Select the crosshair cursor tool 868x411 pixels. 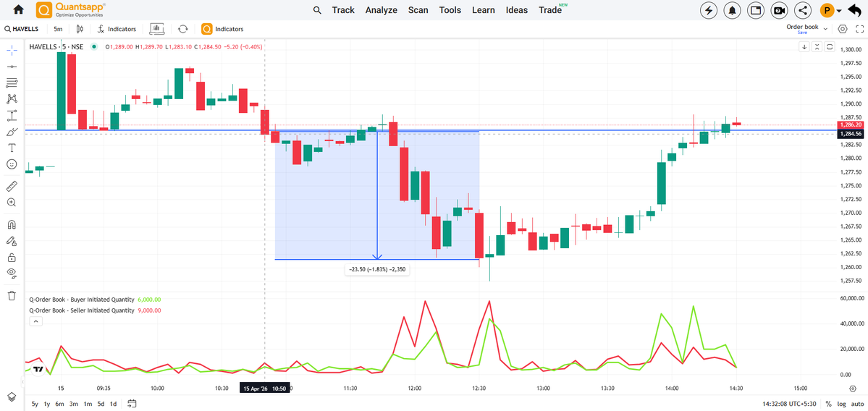tap(12, 50)
